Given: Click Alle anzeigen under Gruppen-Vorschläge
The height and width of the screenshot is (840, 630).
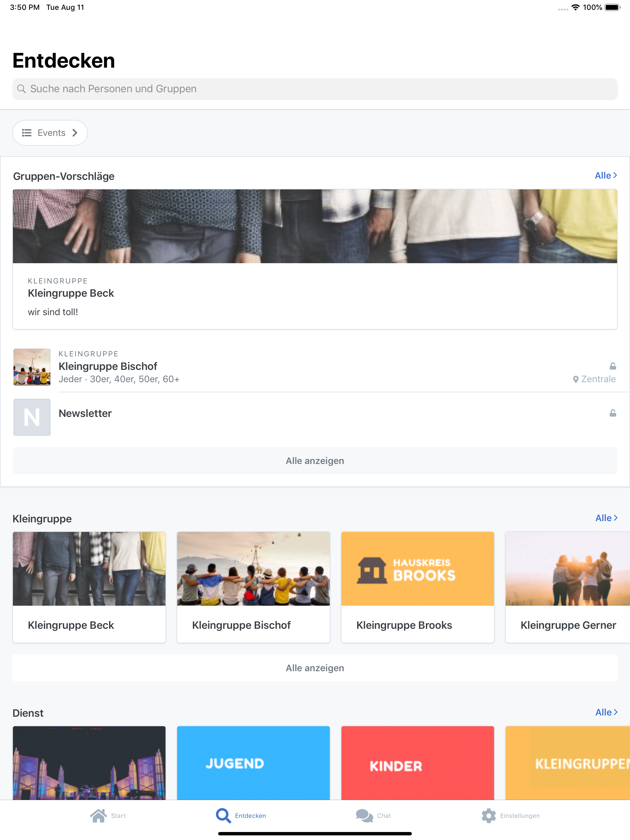Looking at the screenshot, I should [315, 461].
